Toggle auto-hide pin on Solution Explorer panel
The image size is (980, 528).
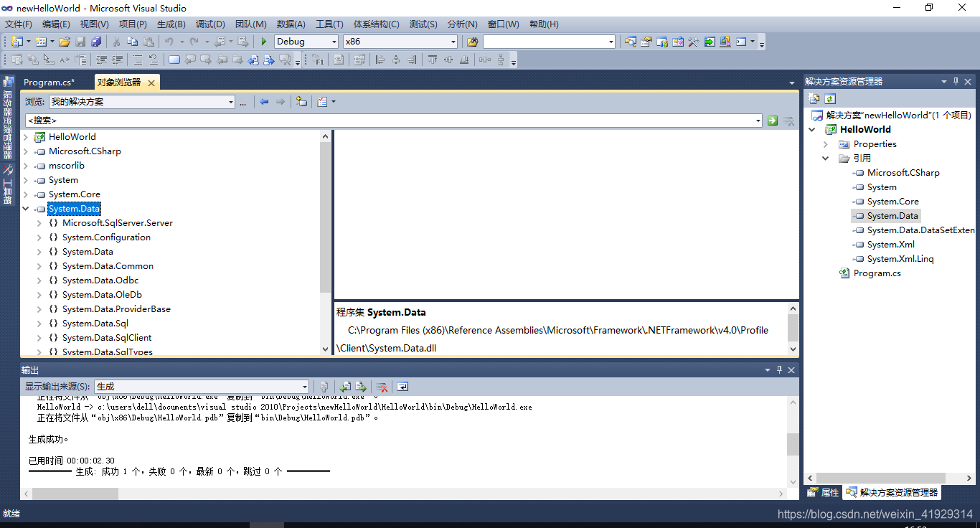[956, 82]
